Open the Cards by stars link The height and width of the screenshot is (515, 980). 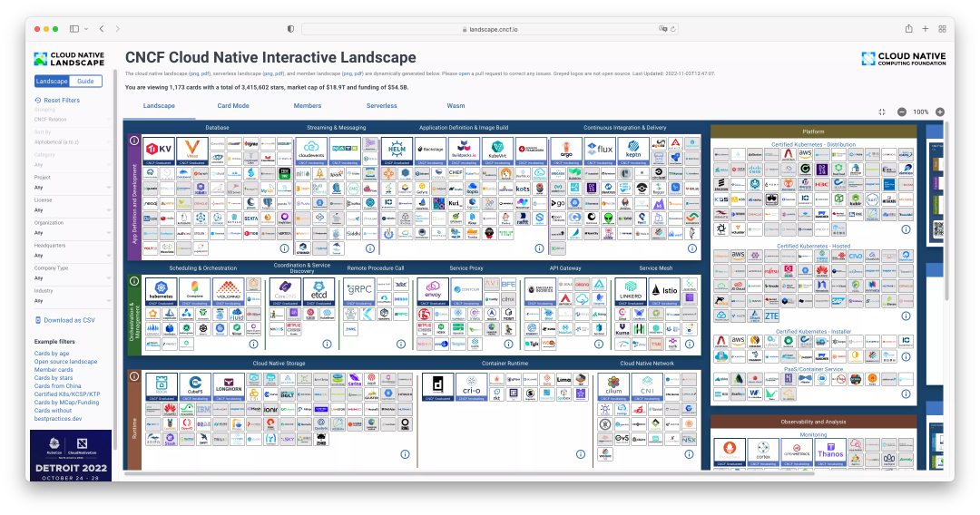[54, 378]
